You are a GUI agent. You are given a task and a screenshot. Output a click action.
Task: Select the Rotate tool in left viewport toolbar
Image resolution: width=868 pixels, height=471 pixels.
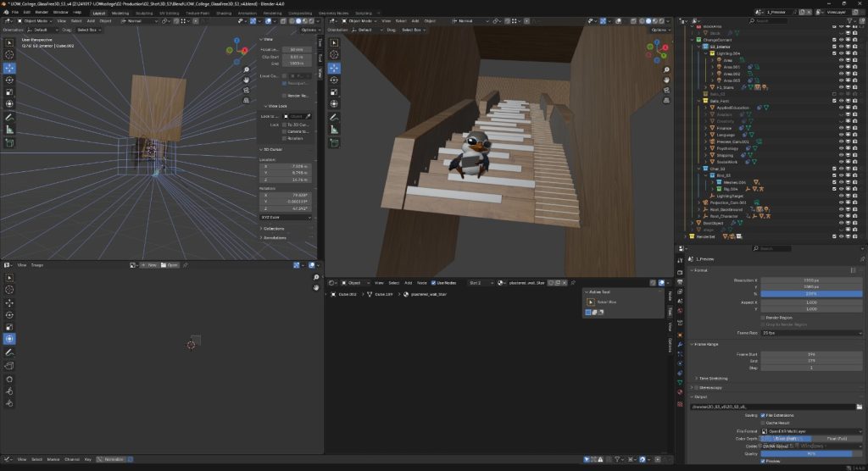[9, 80]
